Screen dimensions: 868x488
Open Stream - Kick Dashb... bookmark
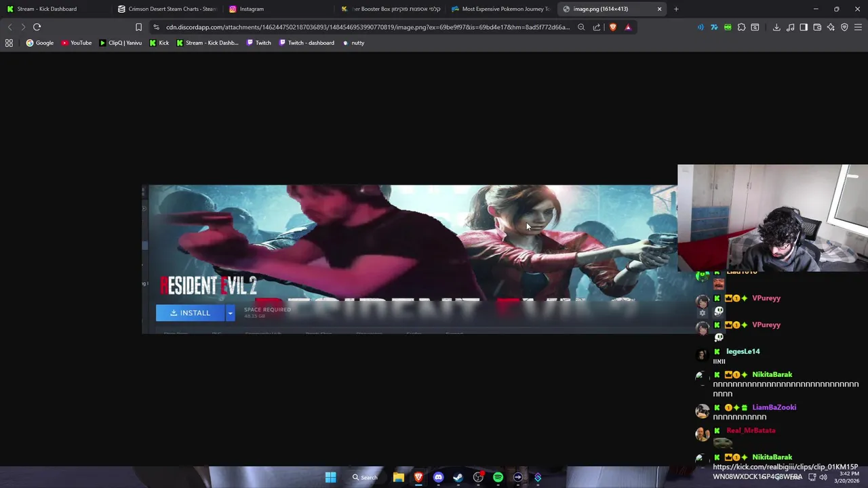tap(207, 43)
